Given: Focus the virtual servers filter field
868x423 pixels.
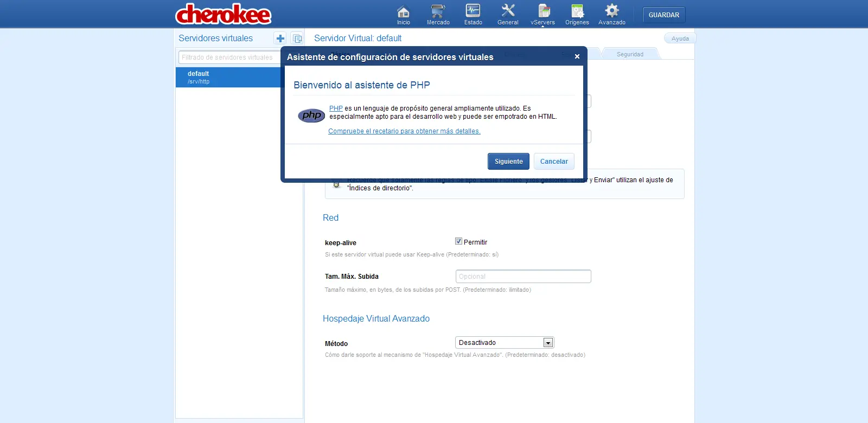Looking at the screenshot, I should click(230, 57).
